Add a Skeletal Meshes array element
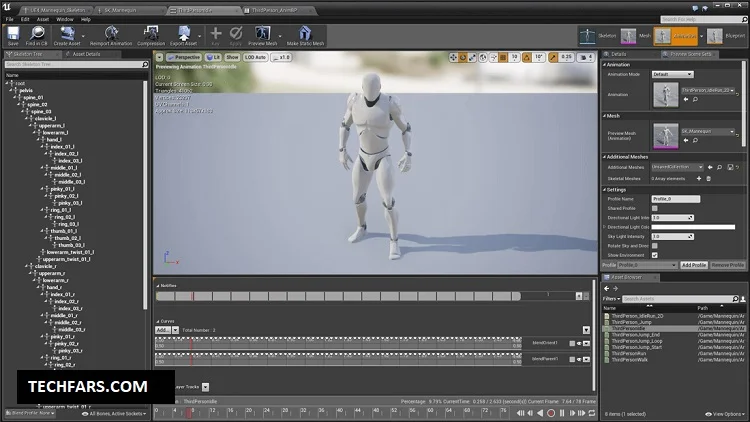The width and height of the screenshot is (750, 422). click(x=699, y=178)
